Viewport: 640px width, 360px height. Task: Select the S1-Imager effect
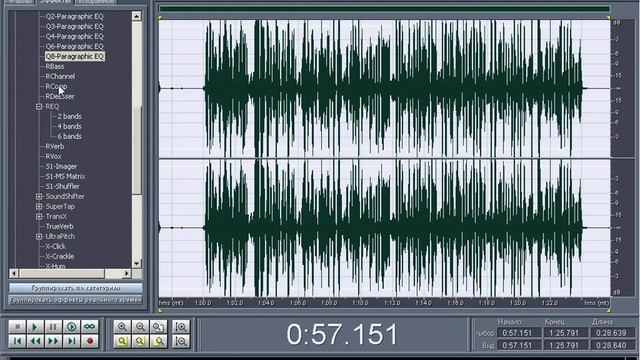[61, 167]
